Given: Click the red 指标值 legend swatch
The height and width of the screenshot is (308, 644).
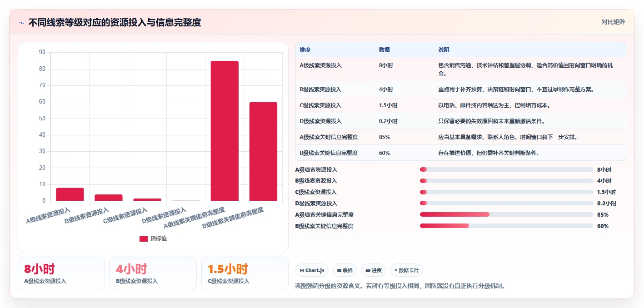Looking at the screenshot, I should tap(143, 238).
